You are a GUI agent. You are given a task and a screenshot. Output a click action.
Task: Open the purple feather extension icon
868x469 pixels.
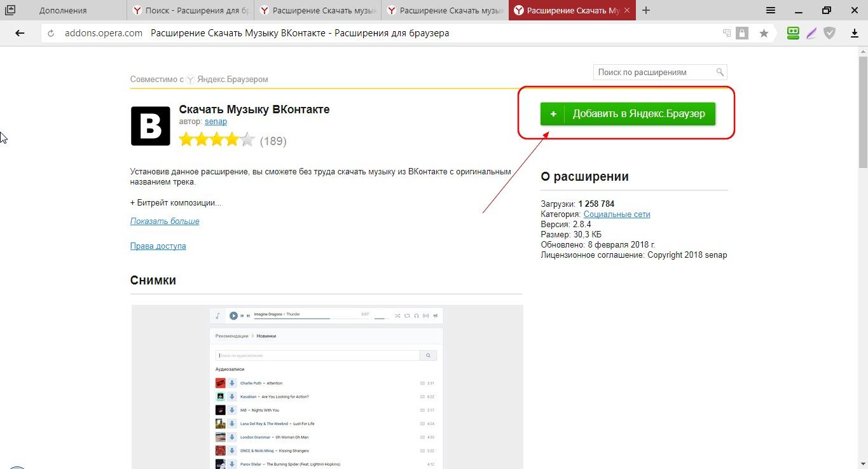(811, 33)
